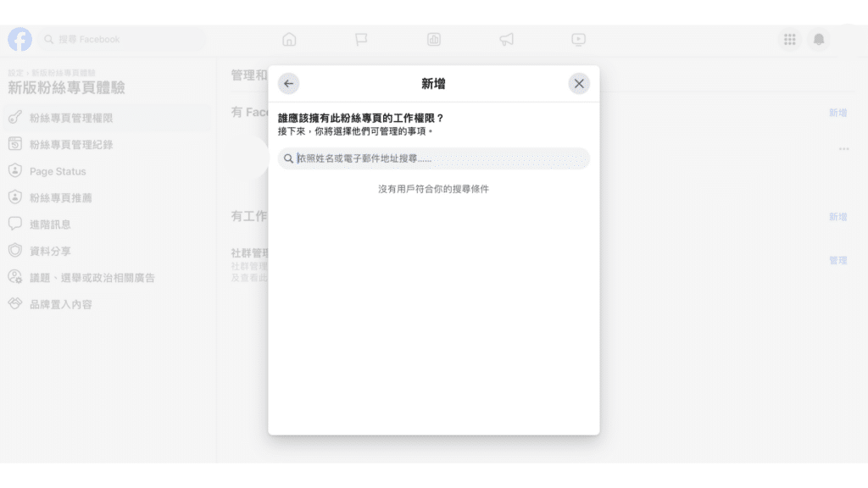Viewport: 868px width, 488px height.
Task: Click the 搜尋 Facebook search box
Action: [x=123, y=39]
